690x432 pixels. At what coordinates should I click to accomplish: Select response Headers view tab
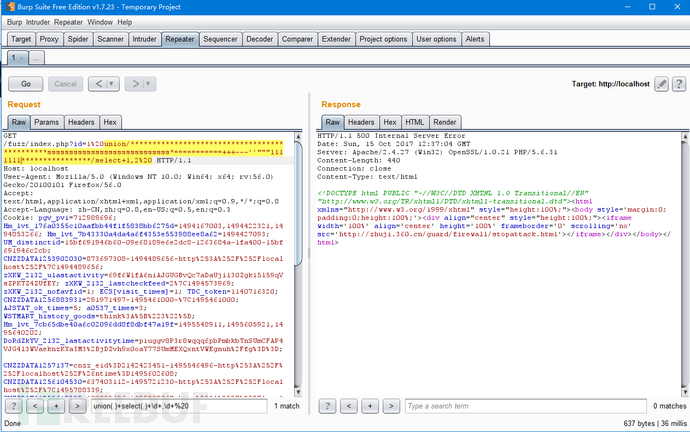point(361,122)
